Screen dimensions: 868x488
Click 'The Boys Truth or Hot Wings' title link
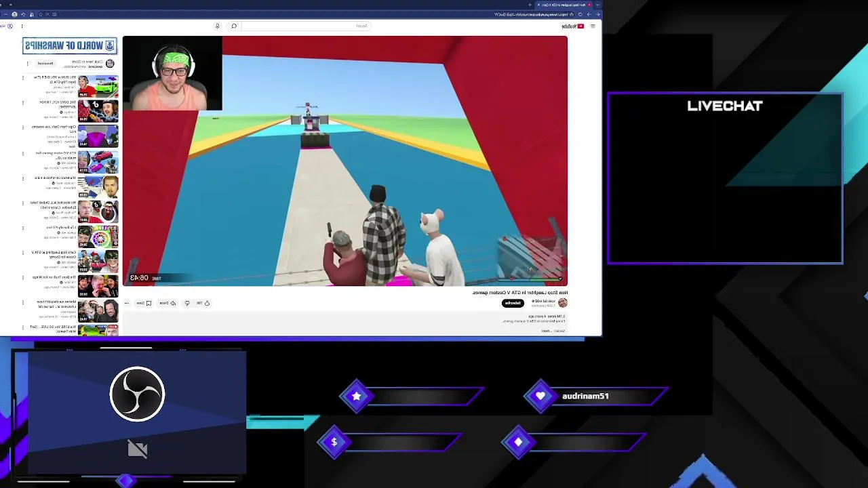pyautogui.click(x=54, y=277)
